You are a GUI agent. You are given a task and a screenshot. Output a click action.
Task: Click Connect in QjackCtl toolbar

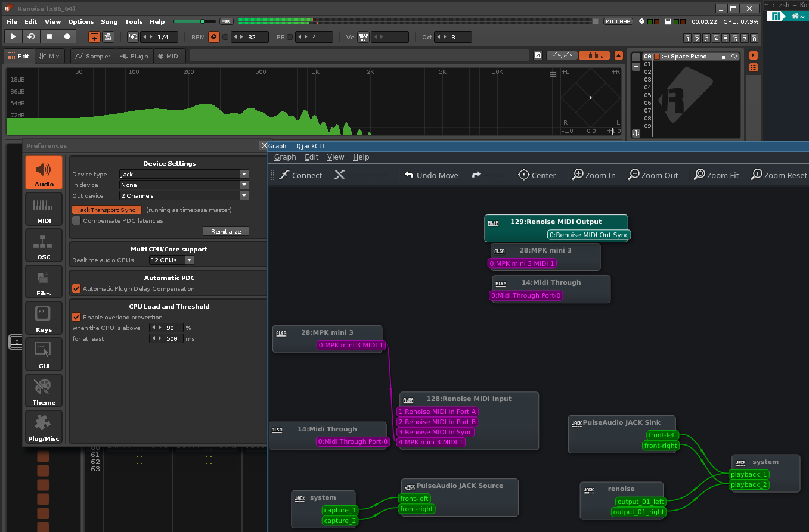point(300,175)
